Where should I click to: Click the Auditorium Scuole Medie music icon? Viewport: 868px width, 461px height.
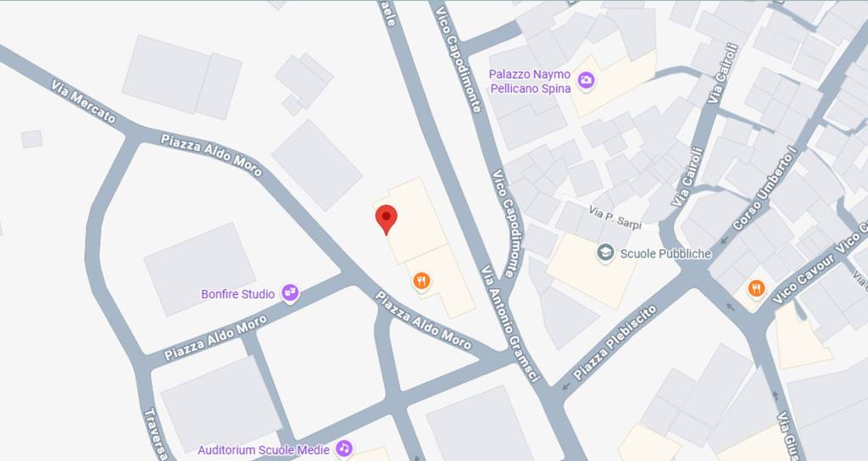click(344, 447)
